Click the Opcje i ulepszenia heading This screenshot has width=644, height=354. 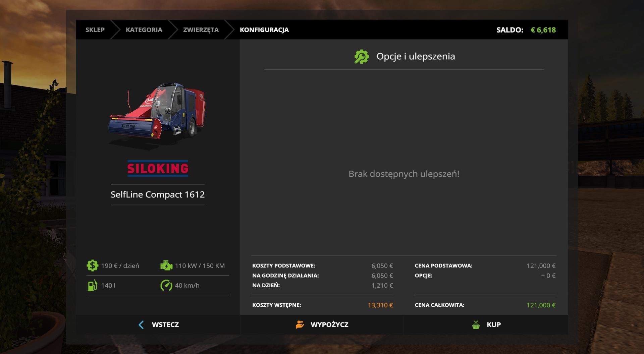416,56
